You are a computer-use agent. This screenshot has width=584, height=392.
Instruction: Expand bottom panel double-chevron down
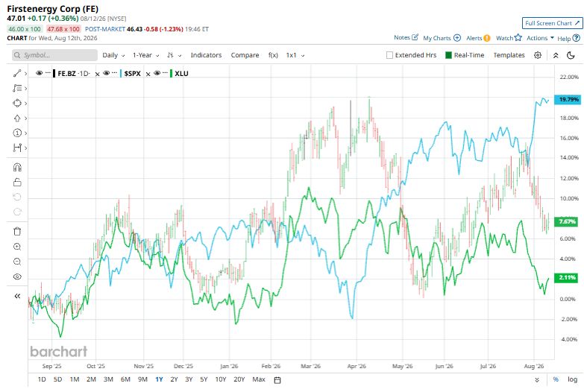pyautogui.click(x=537, y=380)
